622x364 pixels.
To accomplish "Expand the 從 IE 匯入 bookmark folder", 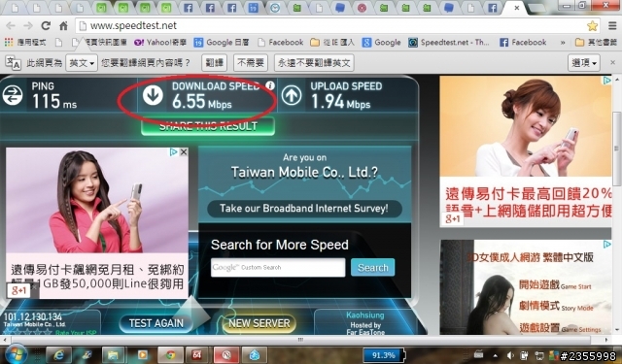I will pos(332,42).
